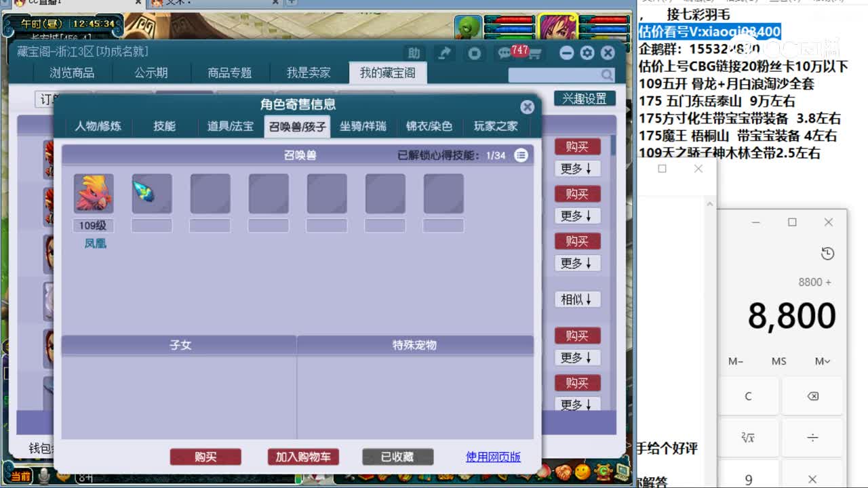This screenshot has width=868, height=488.
Task: Open the skill list icon beside 1/34
Action: coord(521,155)
